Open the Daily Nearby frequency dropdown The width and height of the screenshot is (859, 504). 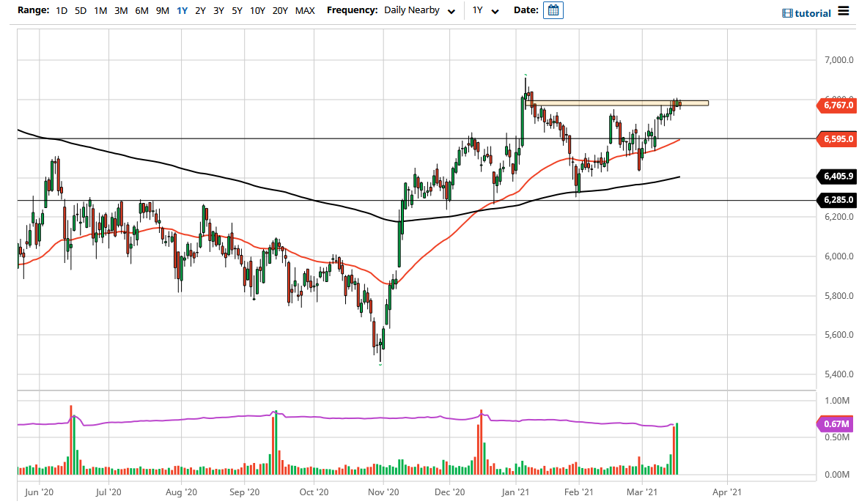414,10
